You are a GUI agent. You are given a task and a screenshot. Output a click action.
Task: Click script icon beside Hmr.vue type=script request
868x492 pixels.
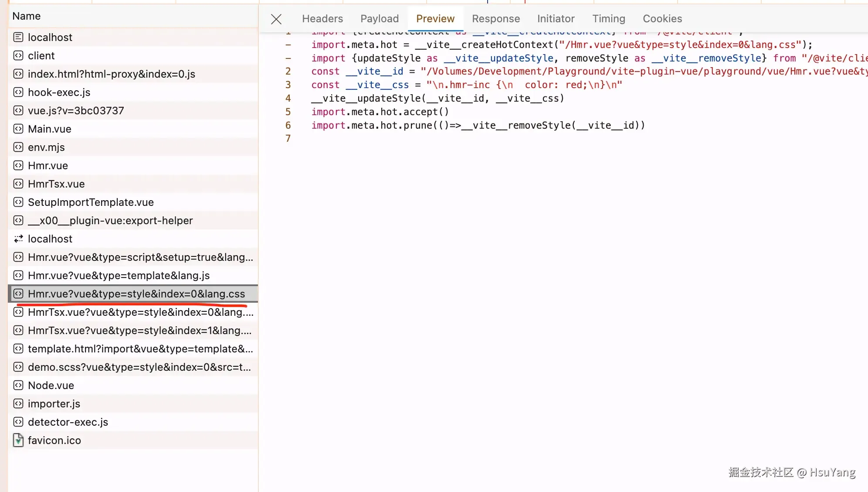pos(18,257)
